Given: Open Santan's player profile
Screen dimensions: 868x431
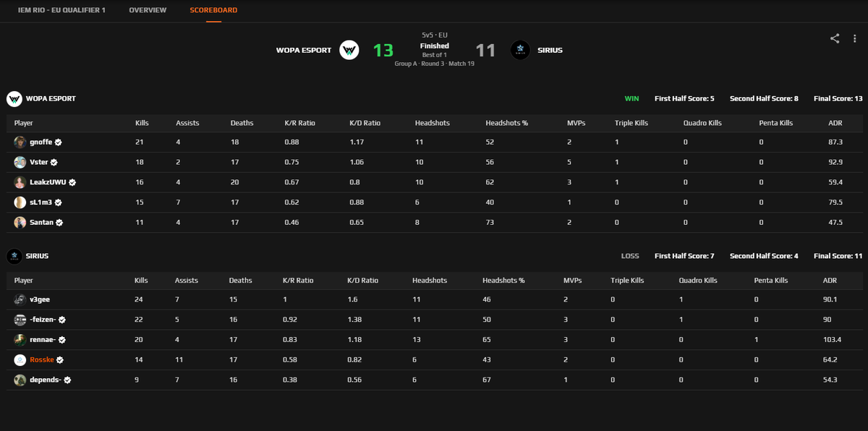Looking at the screenshot, I should coord(42,223).
